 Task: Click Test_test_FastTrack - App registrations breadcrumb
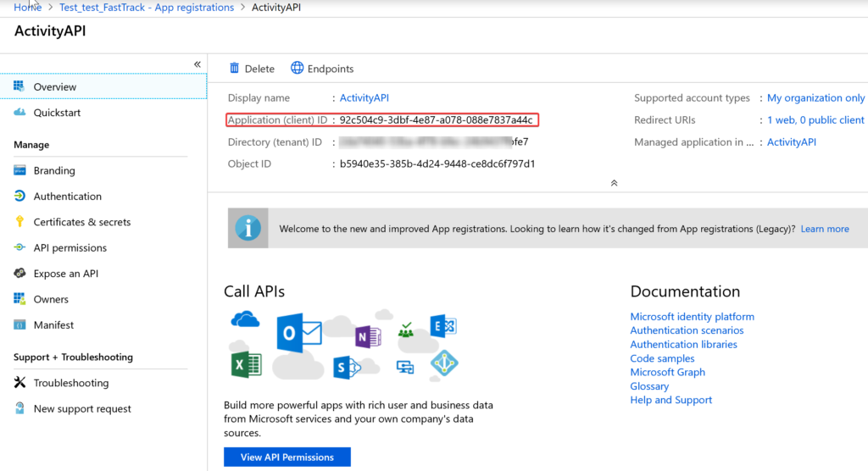[x=147, y=7]
